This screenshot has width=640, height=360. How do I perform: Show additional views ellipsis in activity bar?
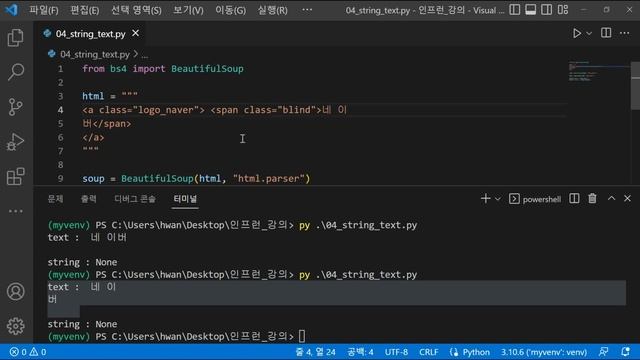pyautogui.click(x=16, y=211)
